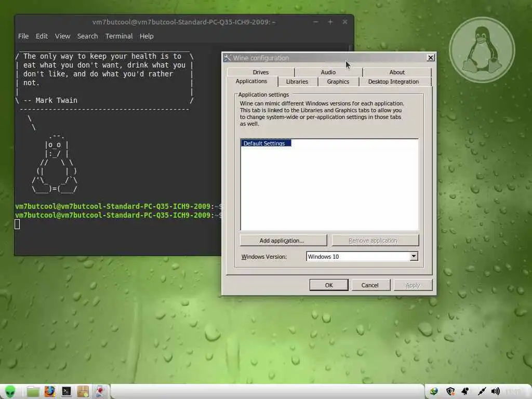Click Cancel in Wine configuration
Screen dimensions: 532x399
point(371,285)
